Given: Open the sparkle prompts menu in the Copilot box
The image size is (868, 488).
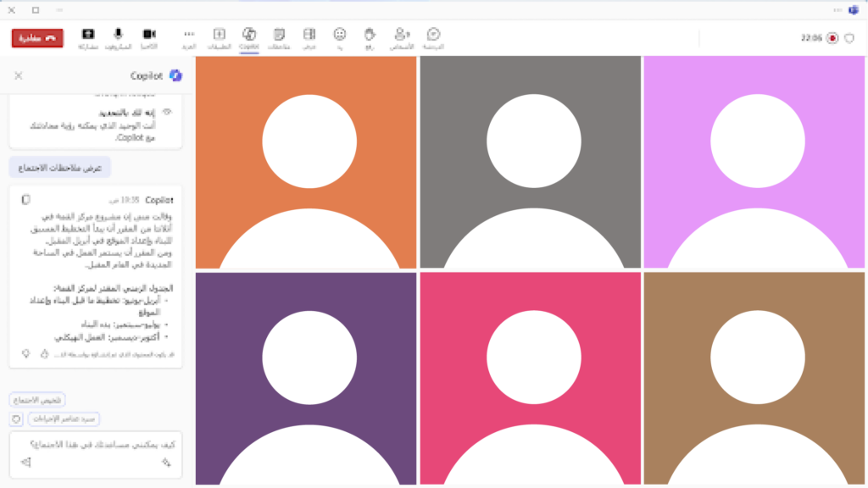Looking at the screenshot, I should (x=166, y=462).
